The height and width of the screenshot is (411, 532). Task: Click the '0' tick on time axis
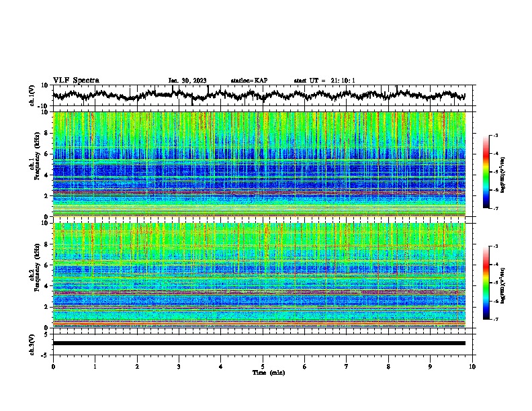(x=53, y=367)
